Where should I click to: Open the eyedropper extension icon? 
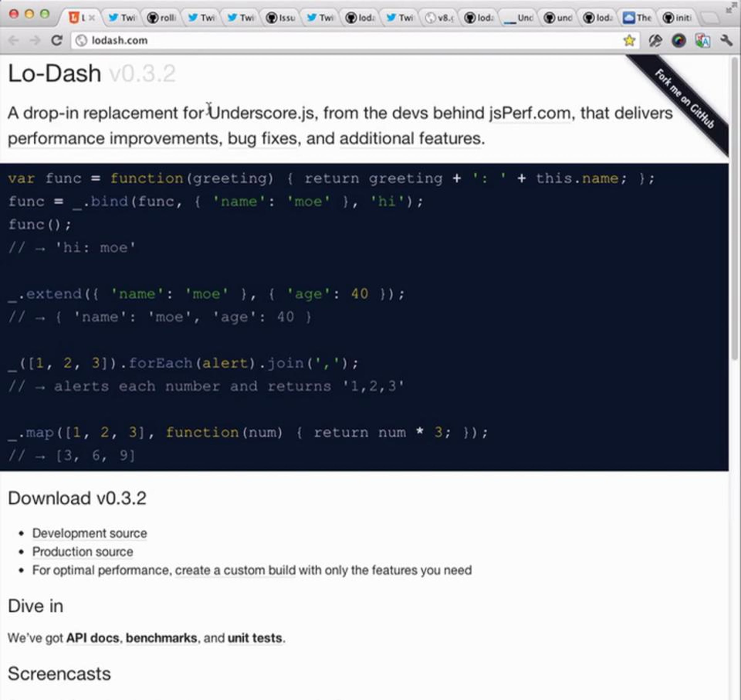click(655, 40)
